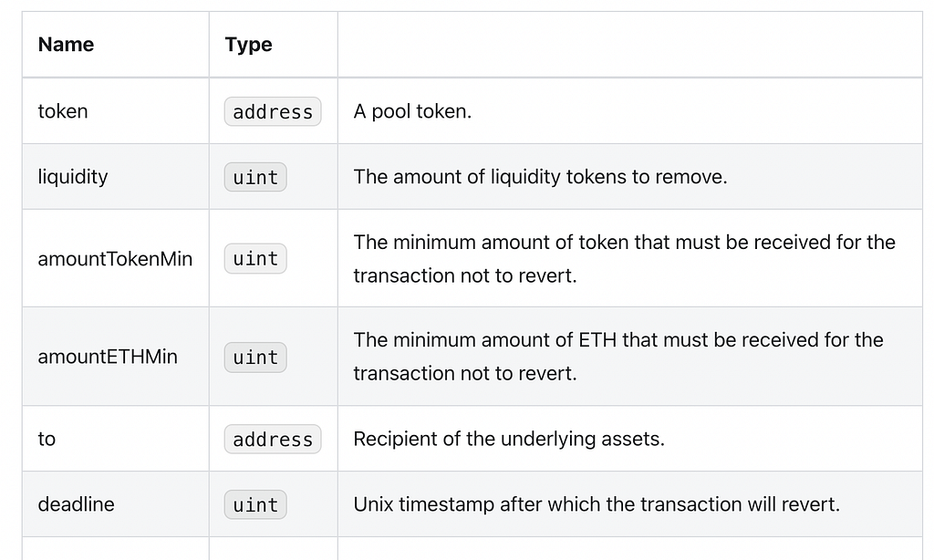Click the address type badge for token

[x=273, y=111]
